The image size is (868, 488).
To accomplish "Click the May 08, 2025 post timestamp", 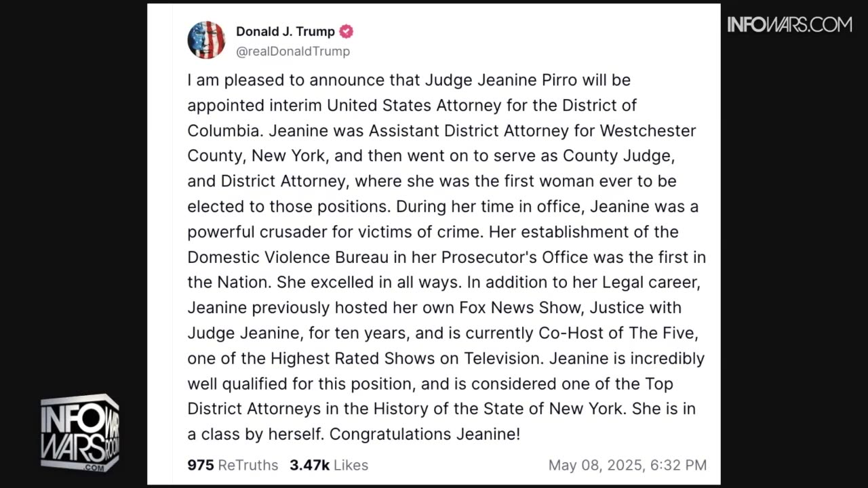I will pos(627,465).
